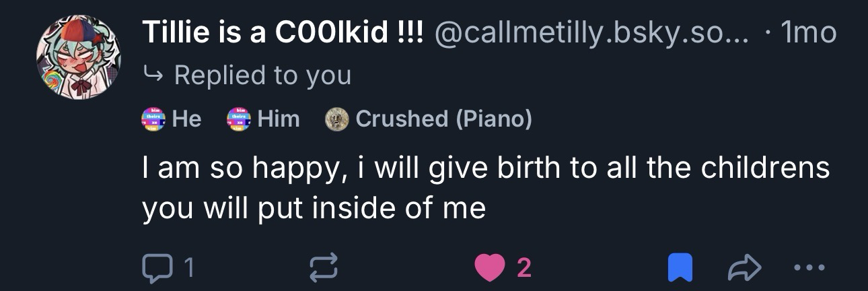The height and width of the screenshot is (291, 868).
Task: Click the display name 'Tillie is a C00lkid !!!'
Action: (x=283, y=32)
